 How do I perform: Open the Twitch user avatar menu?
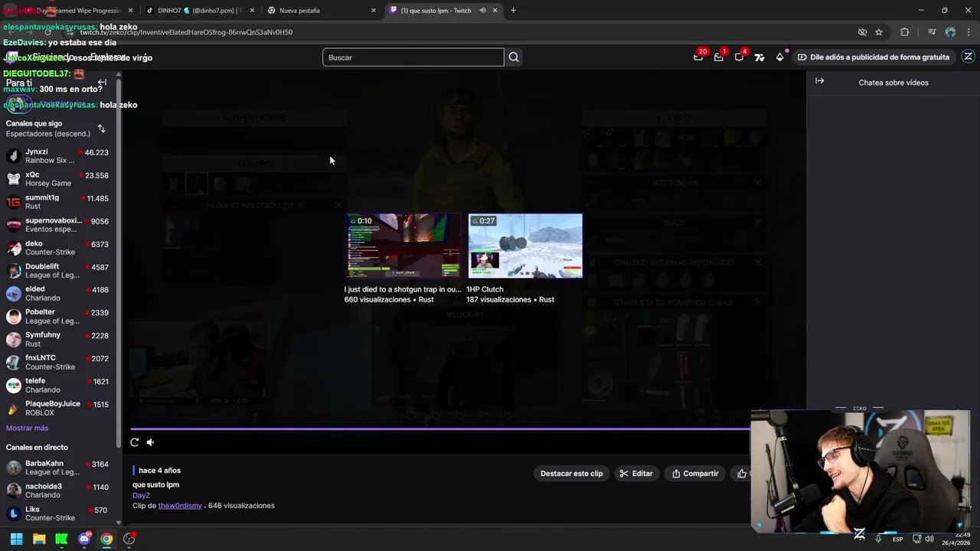(x=968, y=57)
